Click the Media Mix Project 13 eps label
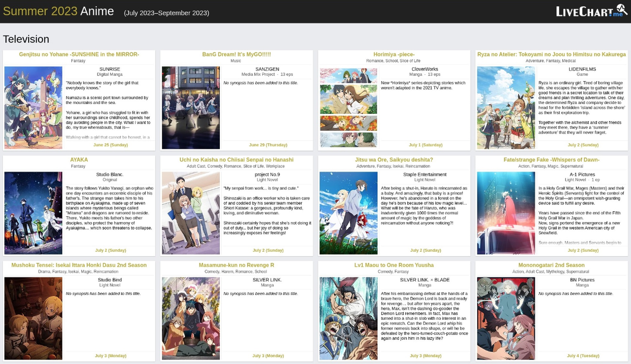The image size is (631, 364). click(267, 75)
